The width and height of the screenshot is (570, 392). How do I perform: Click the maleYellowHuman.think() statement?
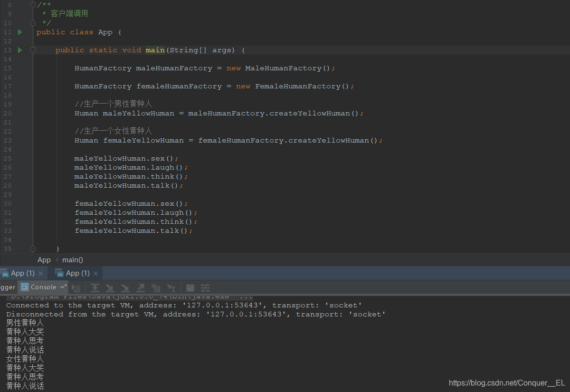pyautogui.click(x=131, y=176)
